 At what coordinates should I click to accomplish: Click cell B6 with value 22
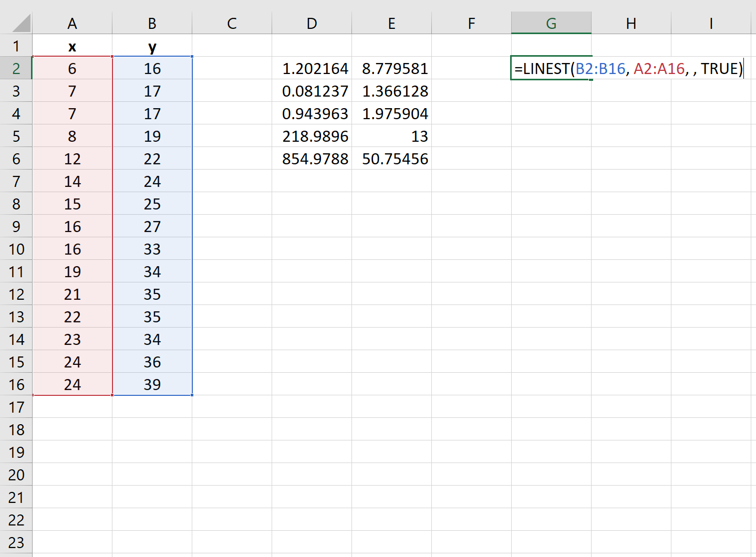coord(152,159)
